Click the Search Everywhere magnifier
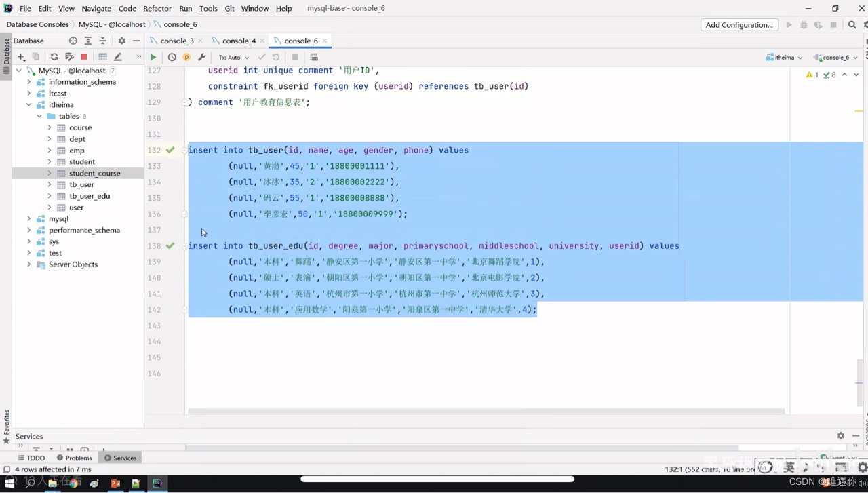The image size is (868, 493). point(852,25)
